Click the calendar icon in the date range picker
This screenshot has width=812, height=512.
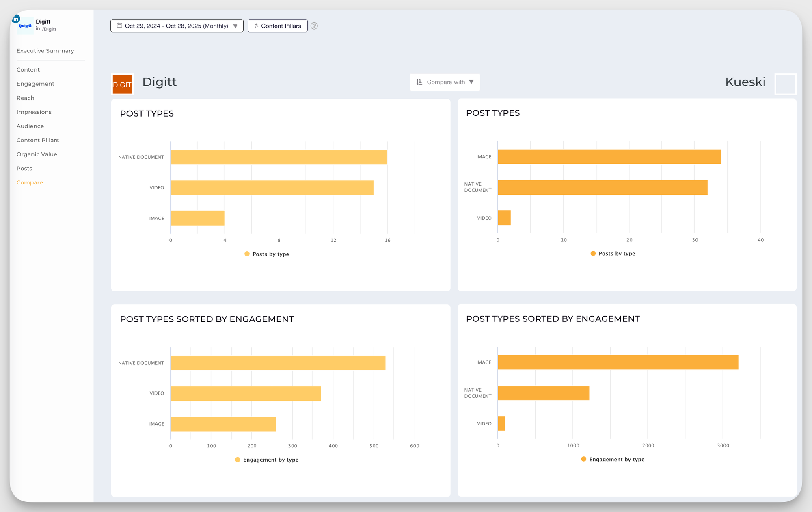pyautogui.click(x=119, y=25)
